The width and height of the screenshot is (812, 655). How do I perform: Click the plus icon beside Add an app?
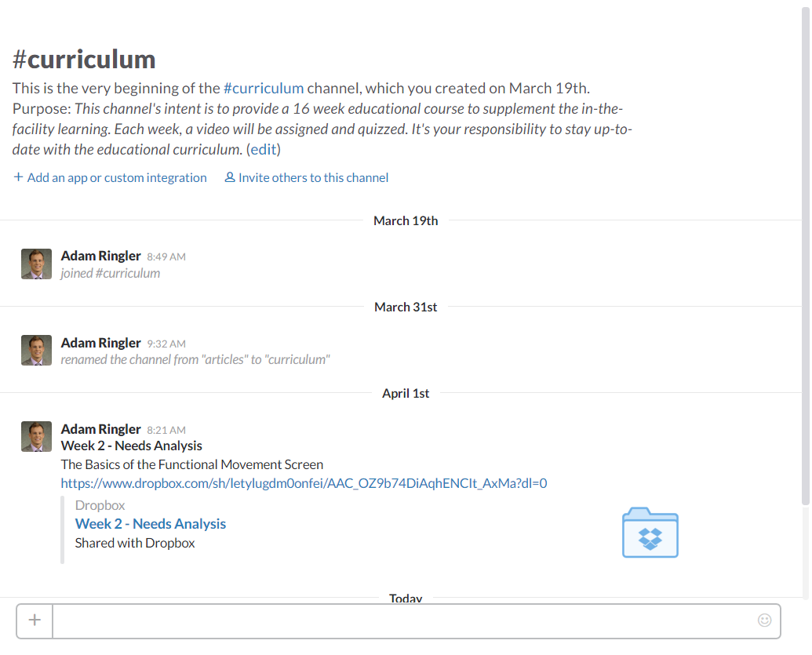pyautogui.click(x=17, y=176)
